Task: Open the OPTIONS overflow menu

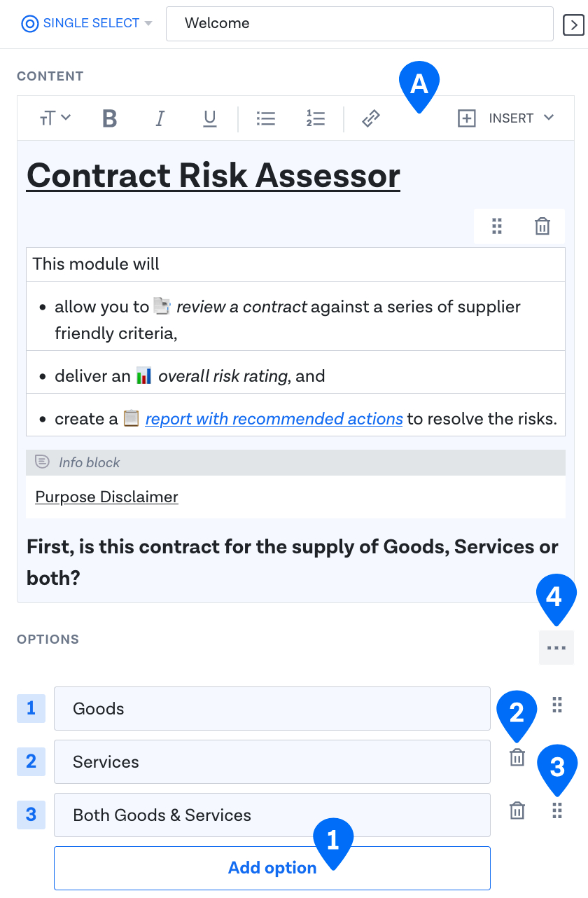Action: tap(556, 647)
